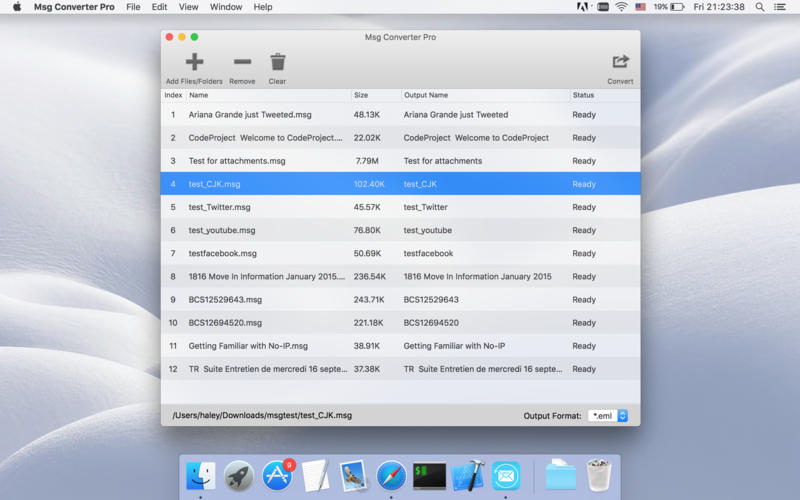Click the Convert export icon

click(x=620, y=62)
